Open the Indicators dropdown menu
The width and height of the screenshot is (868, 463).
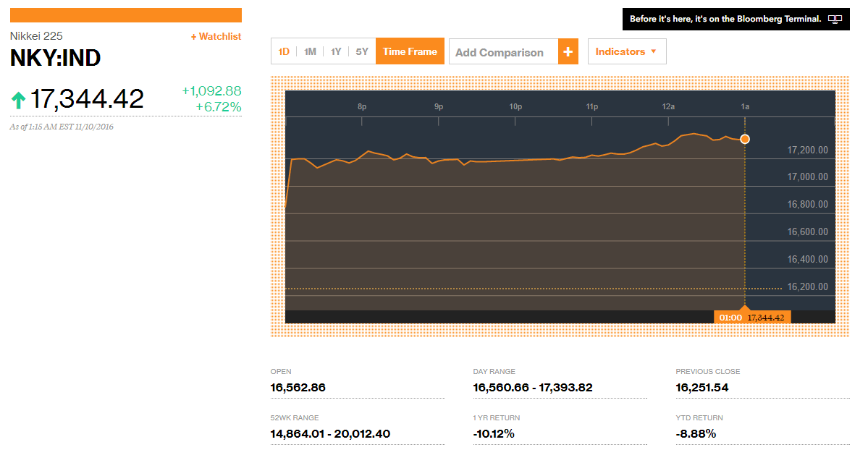[626, 51]
